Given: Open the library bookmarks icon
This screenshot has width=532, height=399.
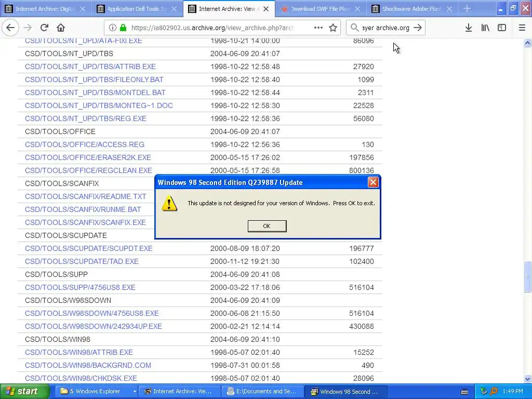Looking at the screenshot, I should pyautogui.click(x=485, y=28).
